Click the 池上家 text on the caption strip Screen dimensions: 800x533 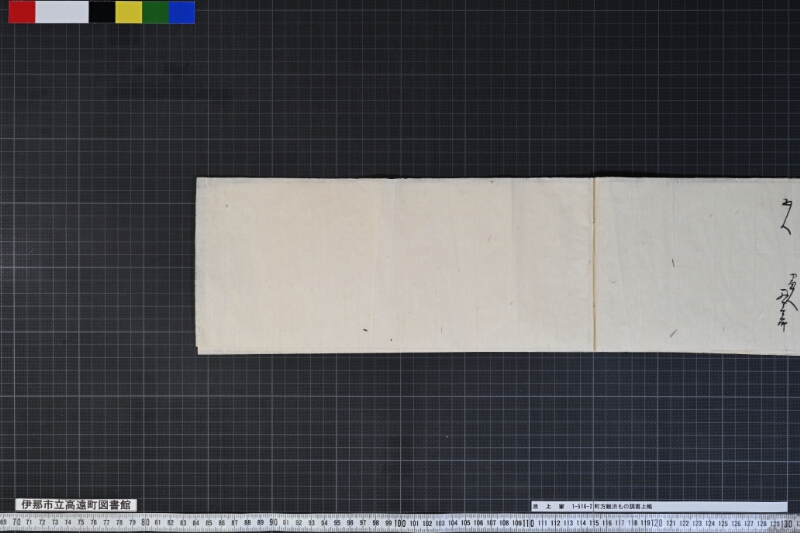pos(548,506)
